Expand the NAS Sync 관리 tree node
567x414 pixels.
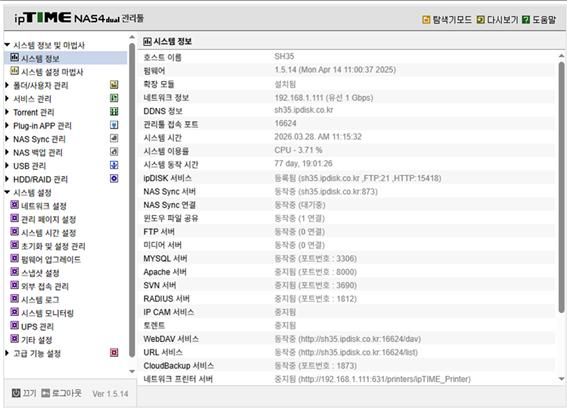tap(7, 139)
